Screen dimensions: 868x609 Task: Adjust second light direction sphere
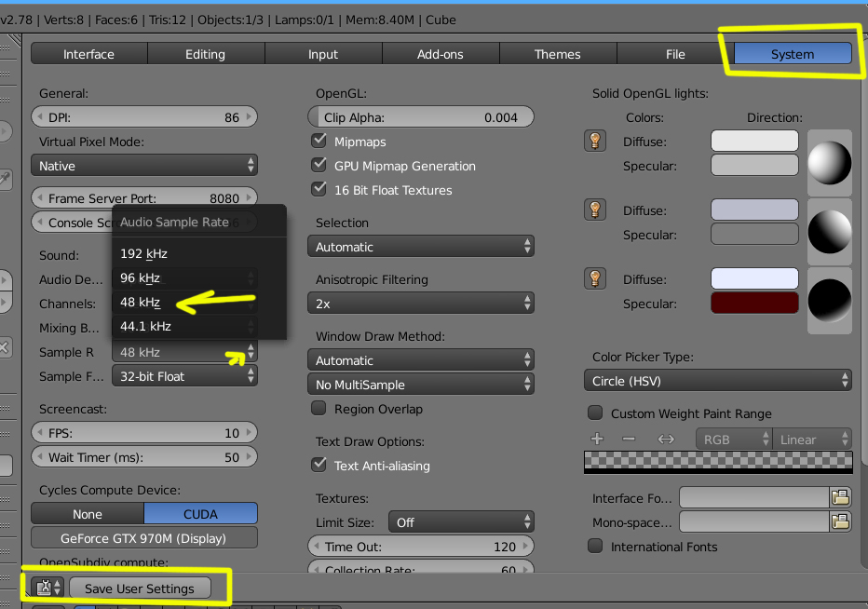[x=829, y=232]
